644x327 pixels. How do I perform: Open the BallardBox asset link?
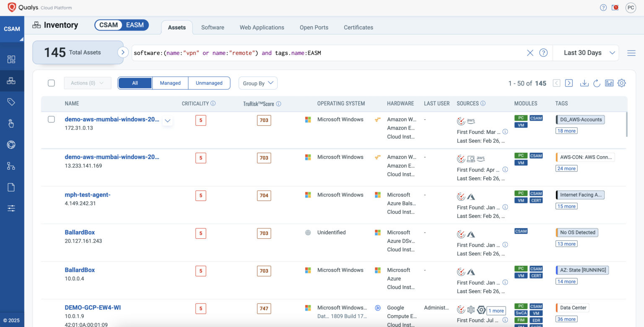coord(79,232)
